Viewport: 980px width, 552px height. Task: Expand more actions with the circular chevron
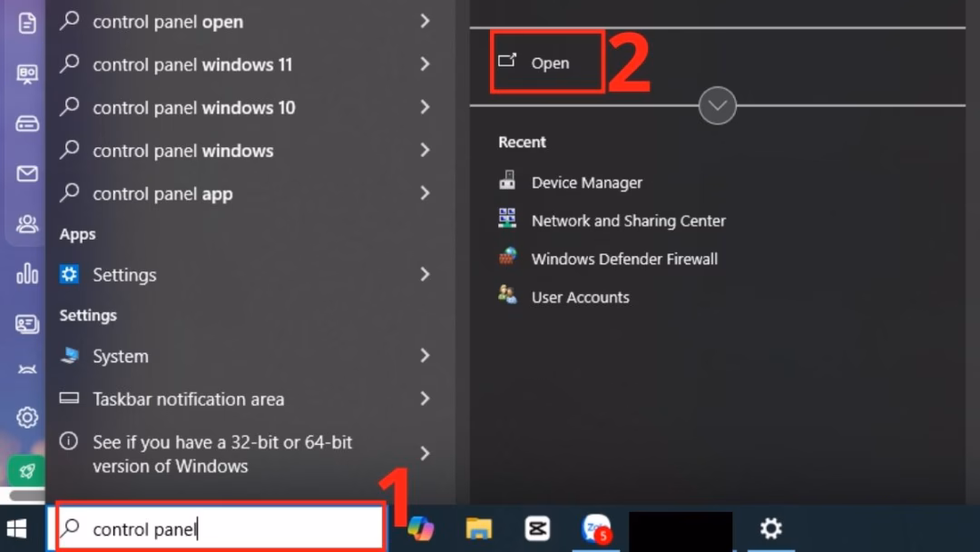click(717, 106)
